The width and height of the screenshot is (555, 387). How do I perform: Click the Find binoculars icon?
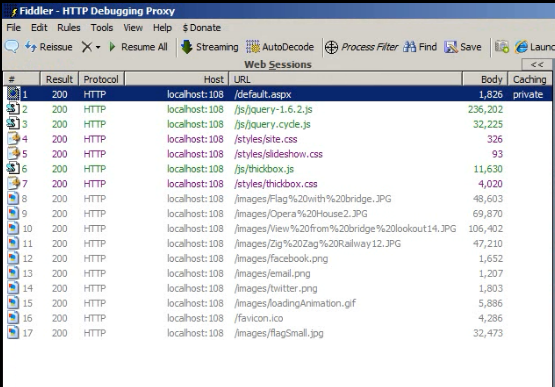click(x=410, y=47)
